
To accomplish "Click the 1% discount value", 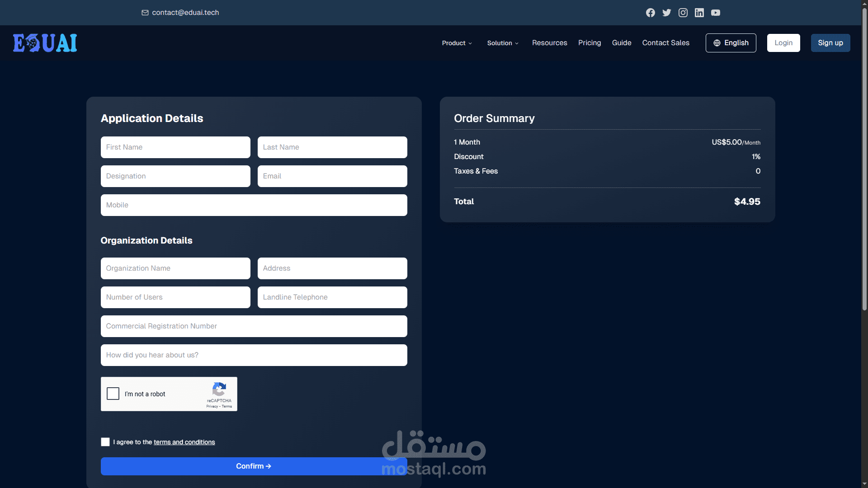I will click(756, 157).
